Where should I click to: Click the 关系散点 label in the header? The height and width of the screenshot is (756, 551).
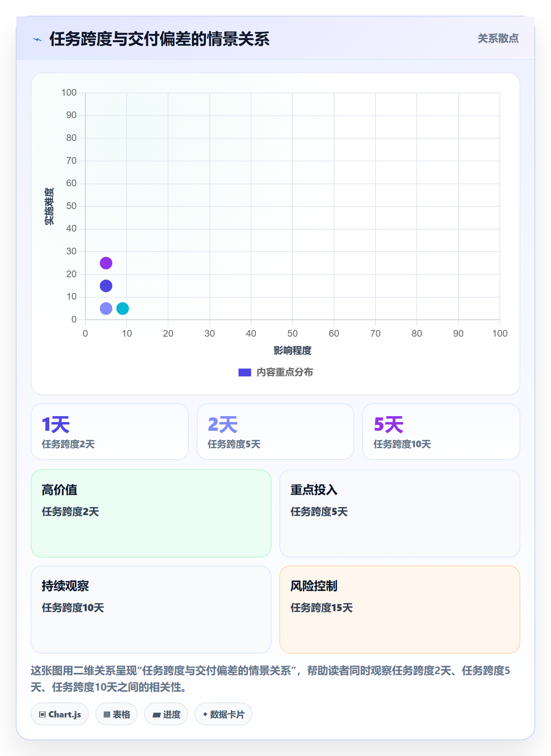(498, 39)
